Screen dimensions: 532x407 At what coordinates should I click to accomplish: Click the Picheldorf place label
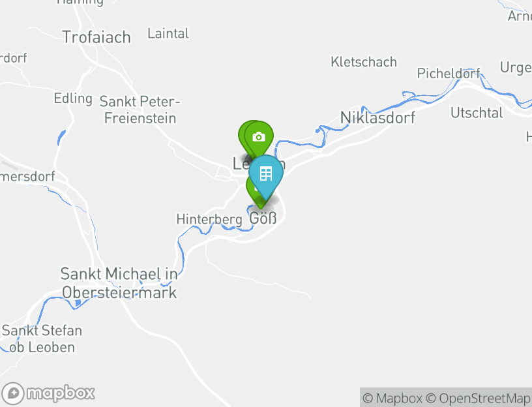[x=449, y=73]
